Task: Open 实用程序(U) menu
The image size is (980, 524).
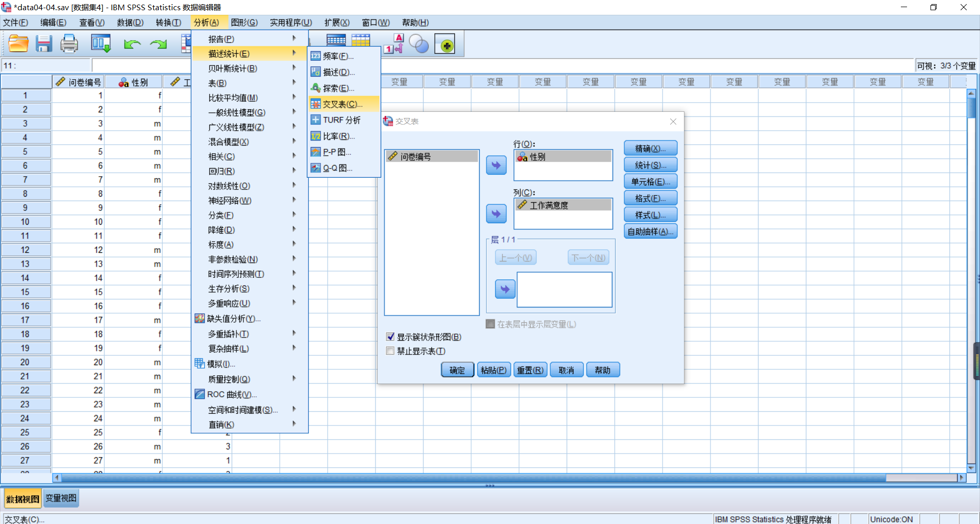Action: [x=291, y=22]
